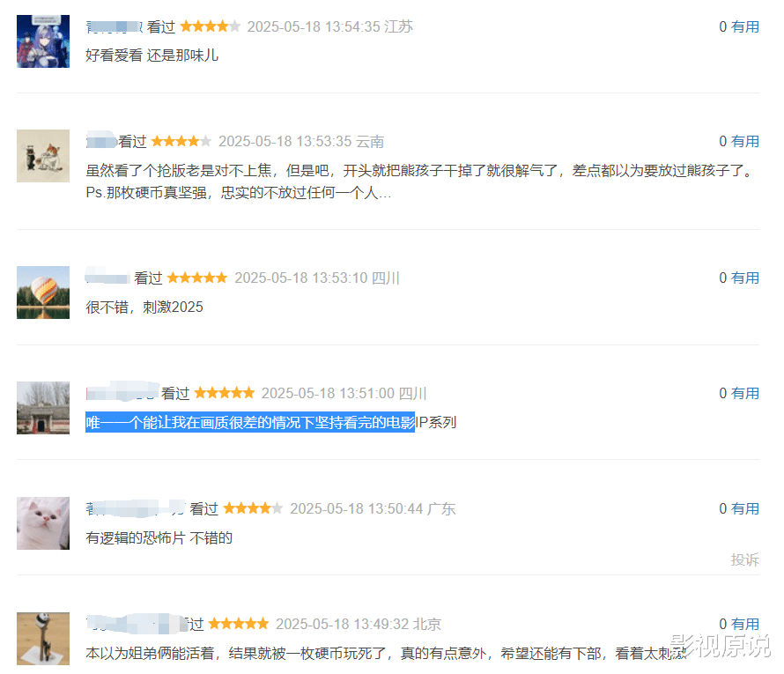This screenshot has width=784, height=674.
Task: Open the blurred username of Jiangsu reviewer
Action: click(114, 27)
